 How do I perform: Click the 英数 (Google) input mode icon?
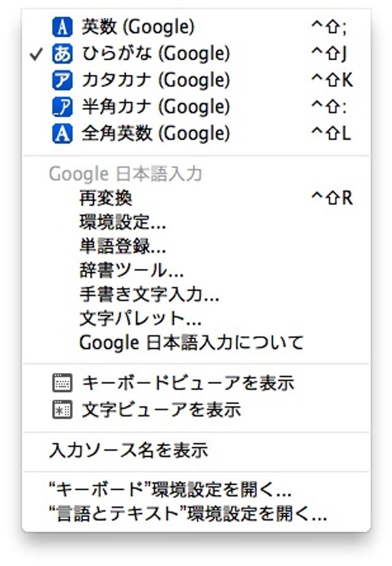62,27
